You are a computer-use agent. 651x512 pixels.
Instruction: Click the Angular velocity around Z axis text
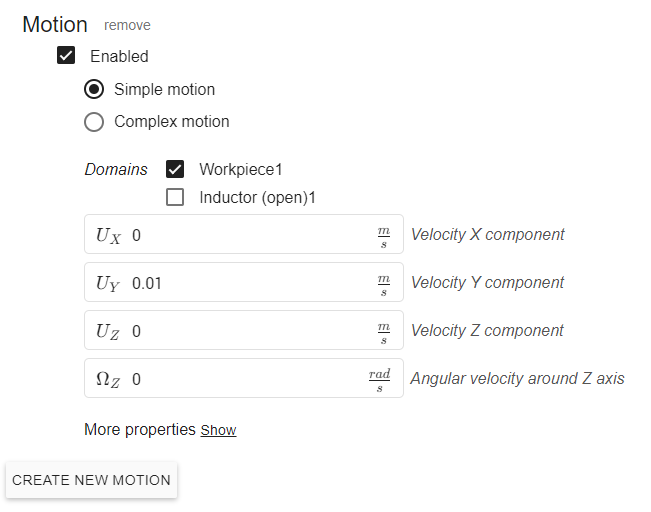coord(517,379)
